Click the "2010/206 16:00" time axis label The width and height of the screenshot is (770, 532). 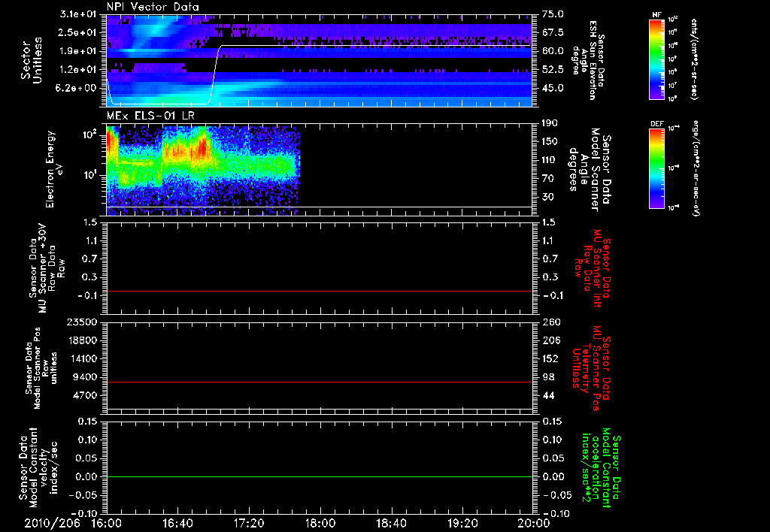[74, 524]
